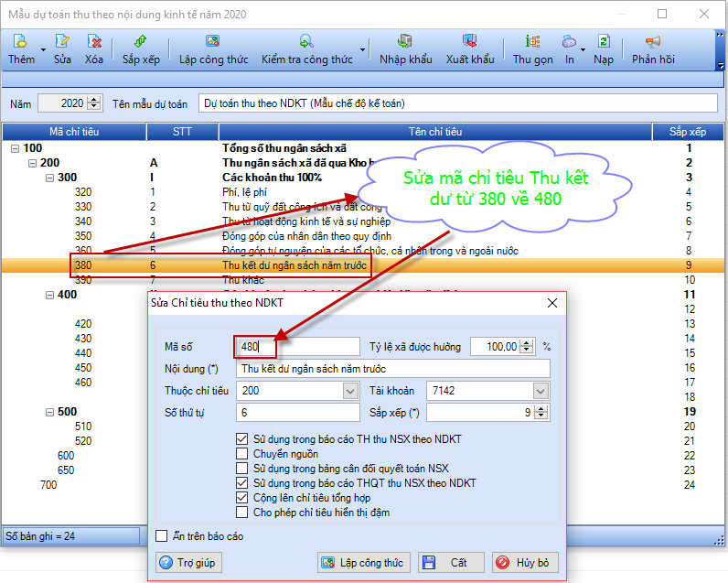
Task: Open Lập công thức in the toolbar
Action: point(213,49)
